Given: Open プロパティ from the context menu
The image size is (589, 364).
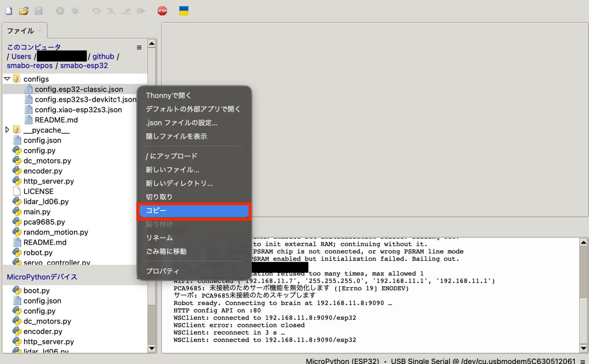Looking at the screenshot, I should pos(194,271).
